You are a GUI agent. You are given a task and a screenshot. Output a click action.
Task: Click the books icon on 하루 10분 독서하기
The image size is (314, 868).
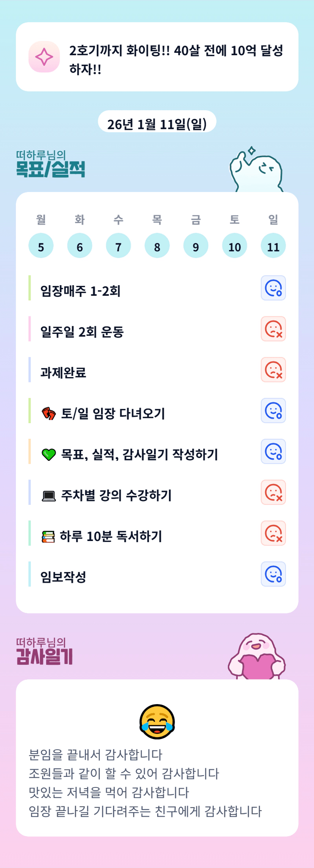point(48,536)
